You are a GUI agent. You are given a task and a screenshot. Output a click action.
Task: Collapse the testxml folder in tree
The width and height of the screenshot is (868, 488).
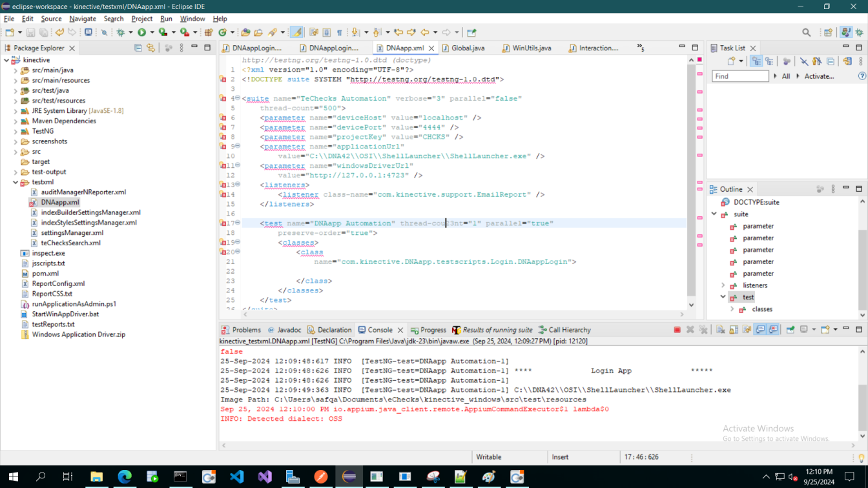15,182
